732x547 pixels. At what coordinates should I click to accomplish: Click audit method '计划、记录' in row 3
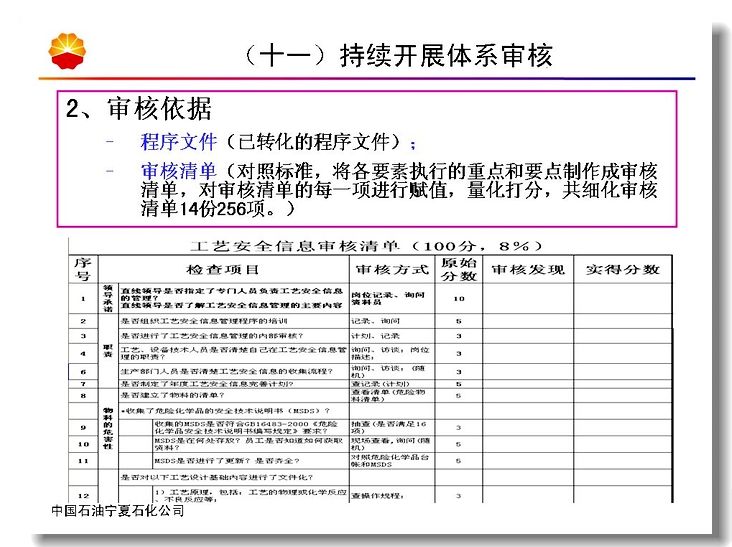tap(375, 336)
